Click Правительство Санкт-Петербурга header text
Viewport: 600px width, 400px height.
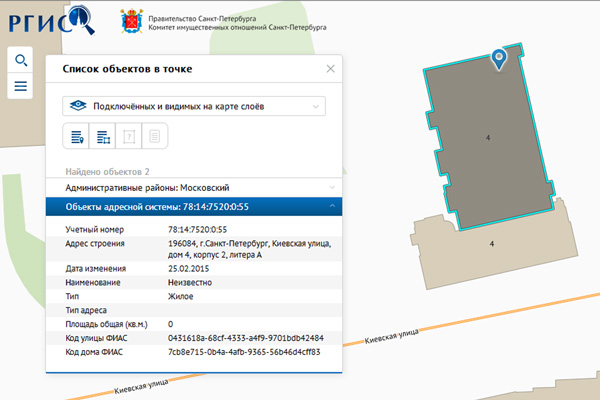click(202, 18)
